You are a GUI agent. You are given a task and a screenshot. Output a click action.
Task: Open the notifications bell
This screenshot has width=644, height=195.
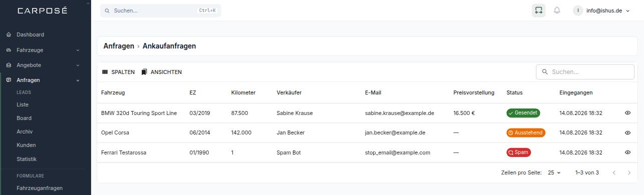pos(557,10)
